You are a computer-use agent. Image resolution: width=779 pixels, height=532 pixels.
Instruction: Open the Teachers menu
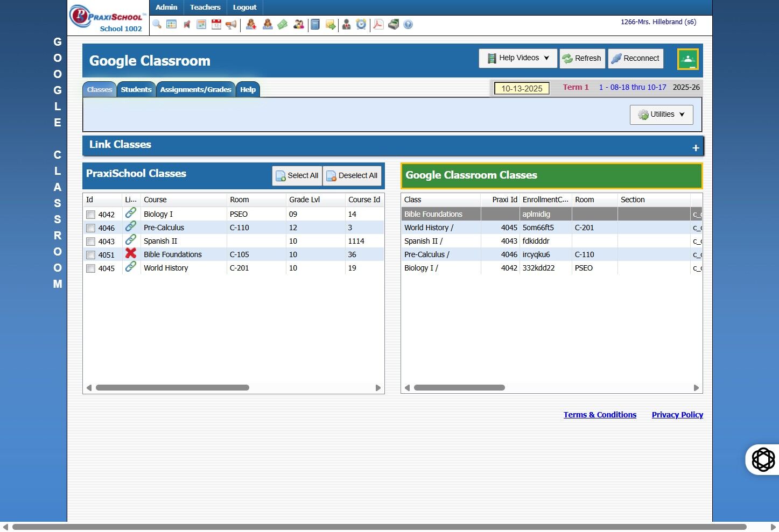coord(205,8)
